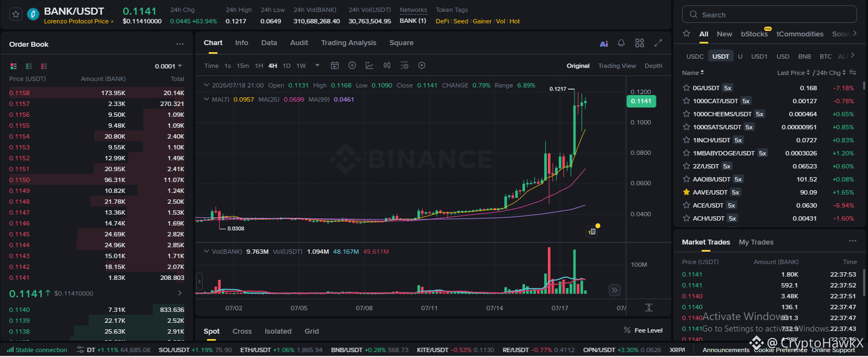Open the 1MBABYDOGE/USDT pair row
Image resolution: width=868 pixels, height=357 pixels.
[x=769, y=153]
